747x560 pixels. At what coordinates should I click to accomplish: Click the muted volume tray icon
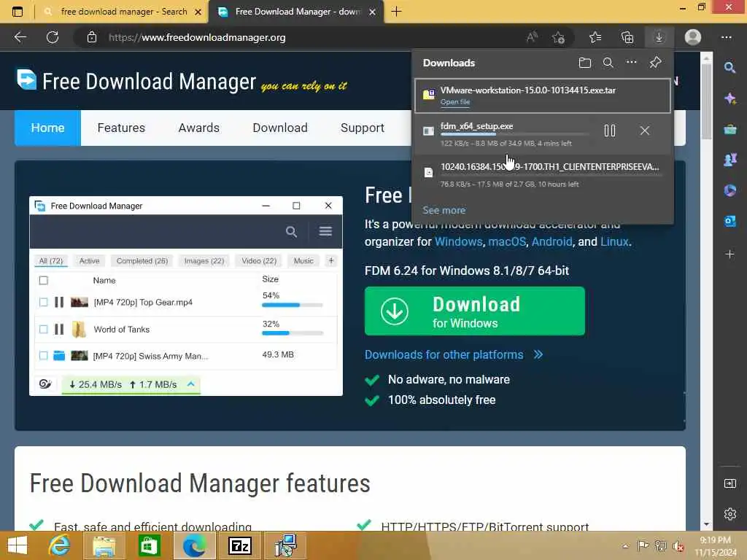point(678,546)
